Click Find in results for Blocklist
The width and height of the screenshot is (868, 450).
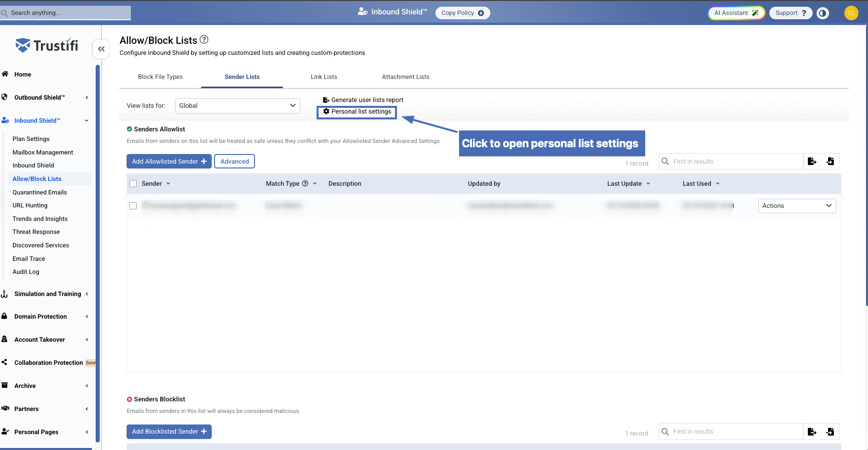(730, 432)
